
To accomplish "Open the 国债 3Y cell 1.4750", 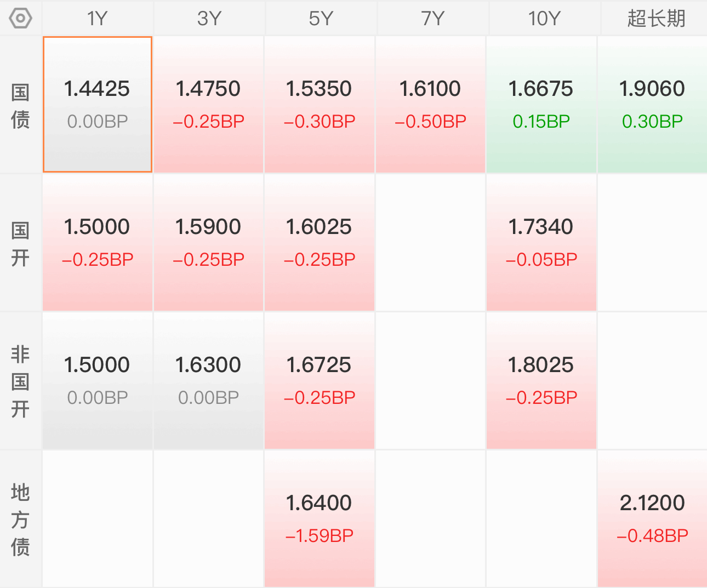I will (208, 105).
